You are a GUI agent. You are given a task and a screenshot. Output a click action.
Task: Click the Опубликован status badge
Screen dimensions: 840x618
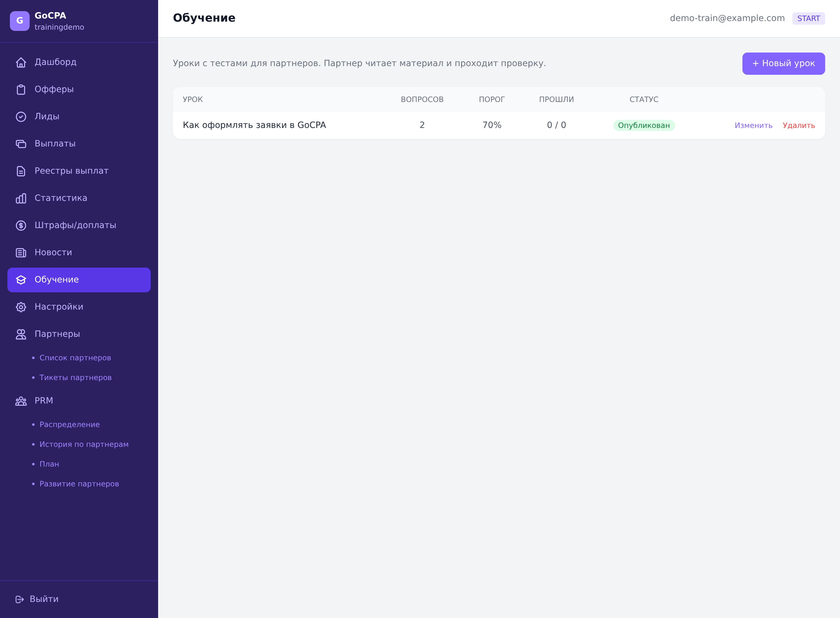644,126
